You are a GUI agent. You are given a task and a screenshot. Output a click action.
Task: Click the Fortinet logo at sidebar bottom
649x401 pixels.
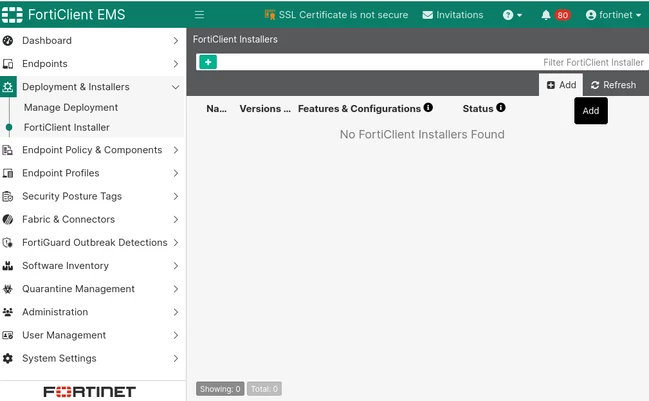(x=89, y=391)
